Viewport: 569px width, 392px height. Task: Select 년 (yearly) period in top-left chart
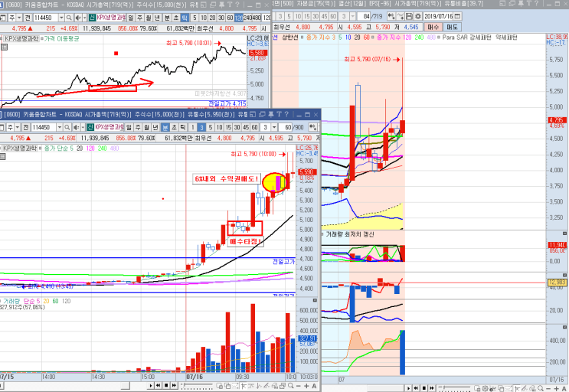pyautogui.click(x=157, y=18)
